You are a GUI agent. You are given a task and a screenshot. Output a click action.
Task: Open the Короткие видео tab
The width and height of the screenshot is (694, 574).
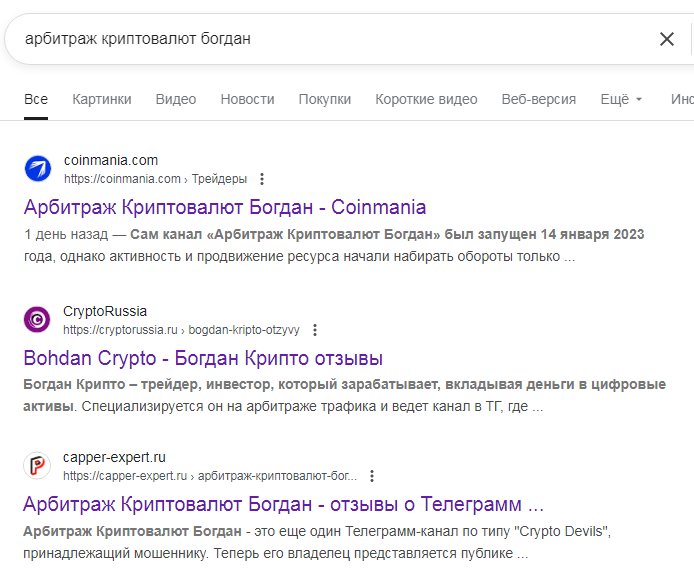(x=426, y=99)
